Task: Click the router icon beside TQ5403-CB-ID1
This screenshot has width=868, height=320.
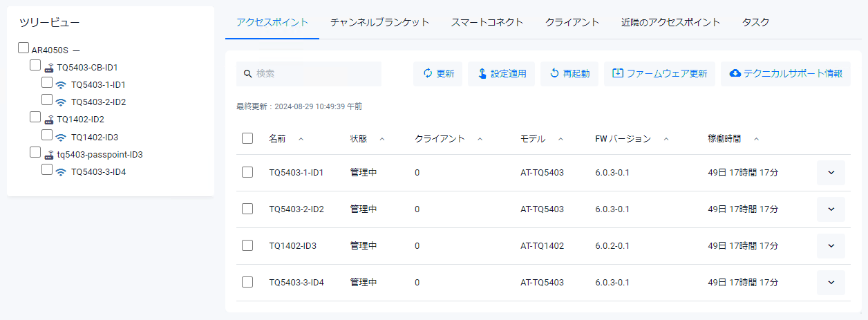Action: 49,68
